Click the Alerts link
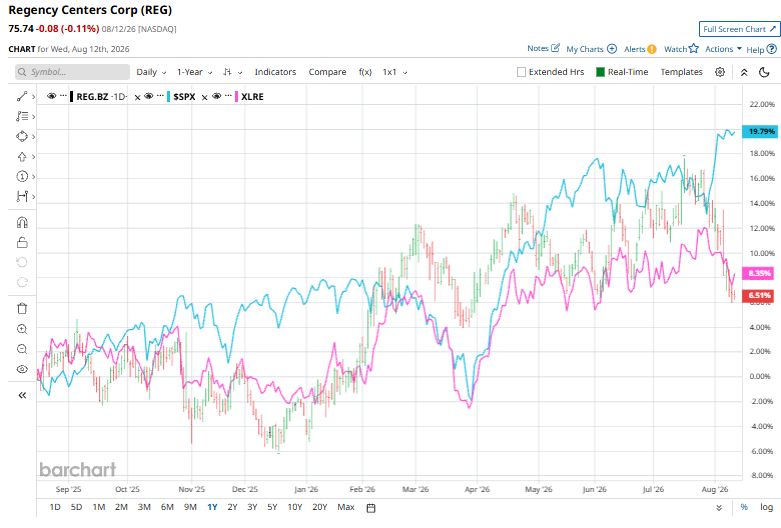The image size is (781, 528). (635, 49)
